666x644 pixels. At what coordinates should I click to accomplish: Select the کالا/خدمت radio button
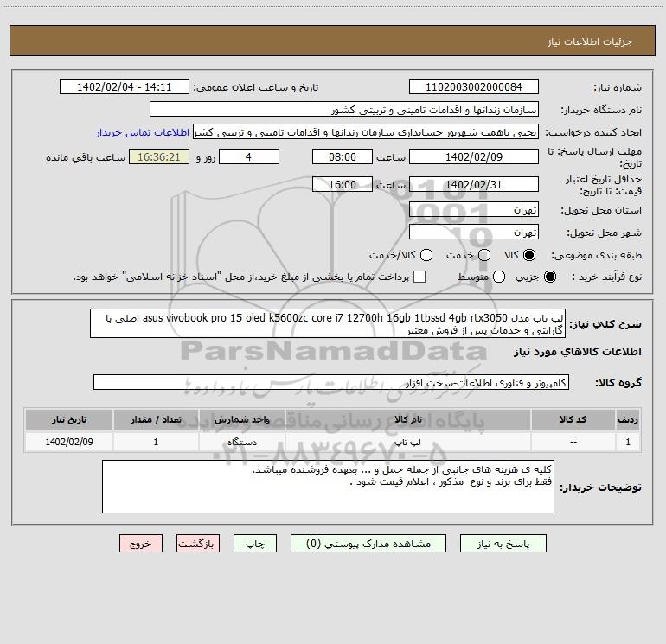(426, 255)
